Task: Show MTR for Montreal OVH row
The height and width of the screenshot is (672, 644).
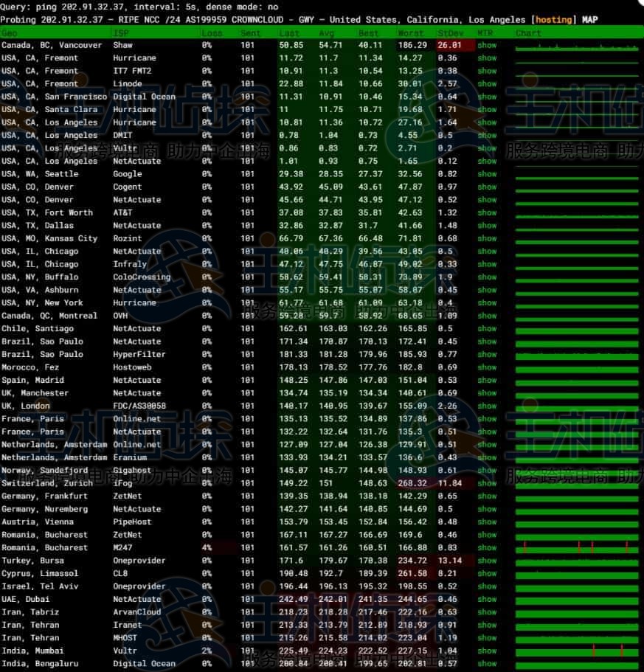Action: coord(487,316)
